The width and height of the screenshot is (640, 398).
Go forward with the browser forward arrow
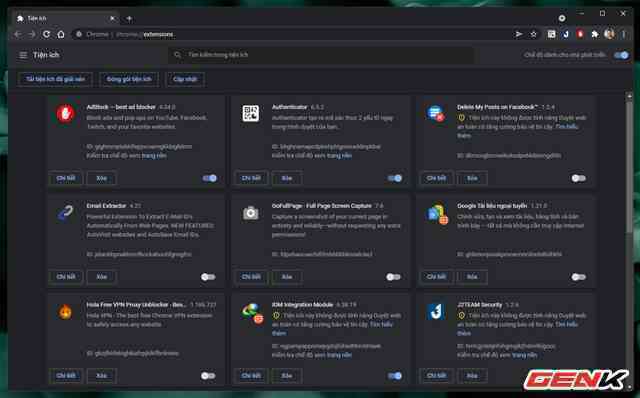pyautogui.click(x=32, y=34)
